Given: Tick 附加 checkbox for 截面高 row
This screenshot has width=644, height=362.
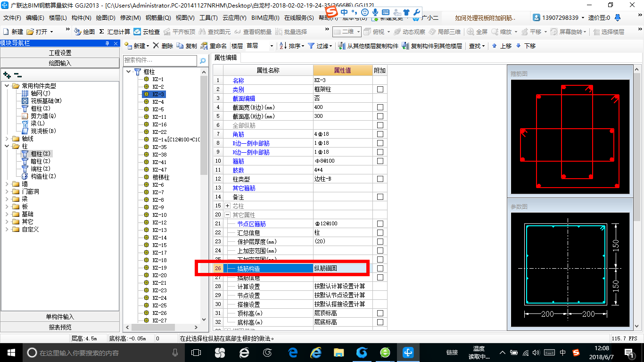Looking at the screenshot, I should point(380,116).
